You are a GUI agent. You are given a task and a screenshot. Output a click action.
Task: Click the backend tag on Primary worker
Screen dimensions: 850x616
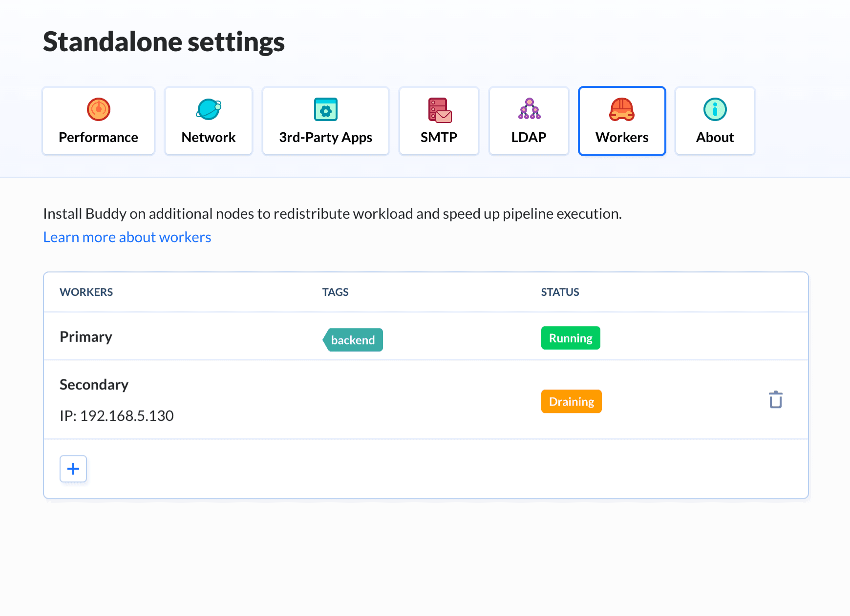click(x=353, y=340)
